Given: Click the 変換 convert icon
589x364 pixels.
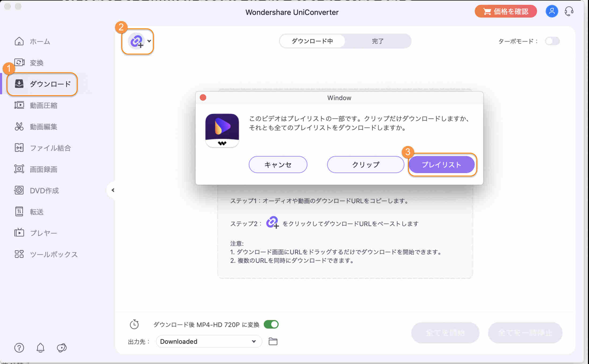Looking at the screenshot, I should 19,62.
